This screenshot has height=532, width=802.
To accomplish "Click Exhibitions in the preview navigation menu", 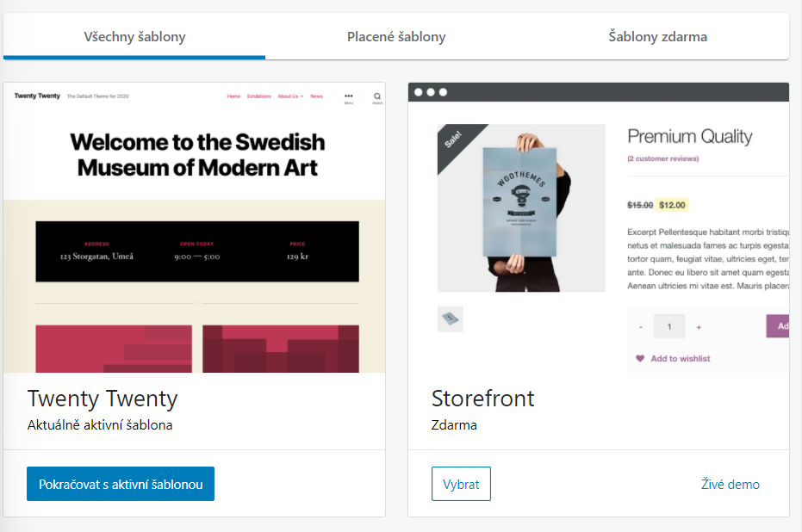I will pos(259,96).
